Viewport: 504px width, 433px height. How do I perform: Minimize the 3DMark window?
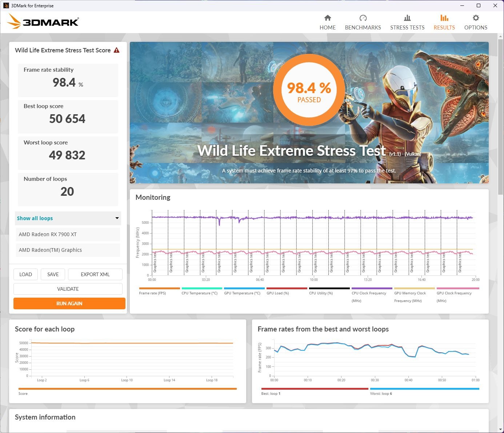tap(462, 5)
